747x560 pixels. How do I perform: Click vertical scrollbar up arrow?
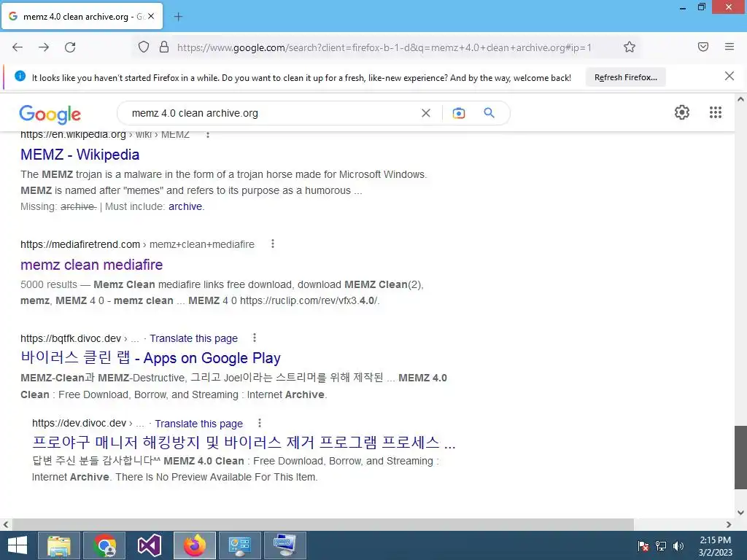click(740, 99)
